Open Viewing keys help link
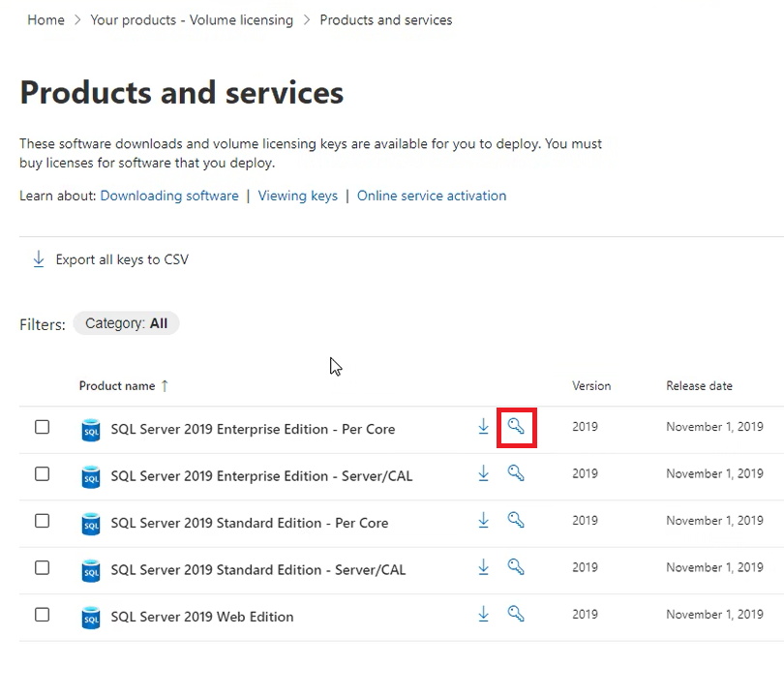This screenshot has height=696, width=784. pos(297,196)
